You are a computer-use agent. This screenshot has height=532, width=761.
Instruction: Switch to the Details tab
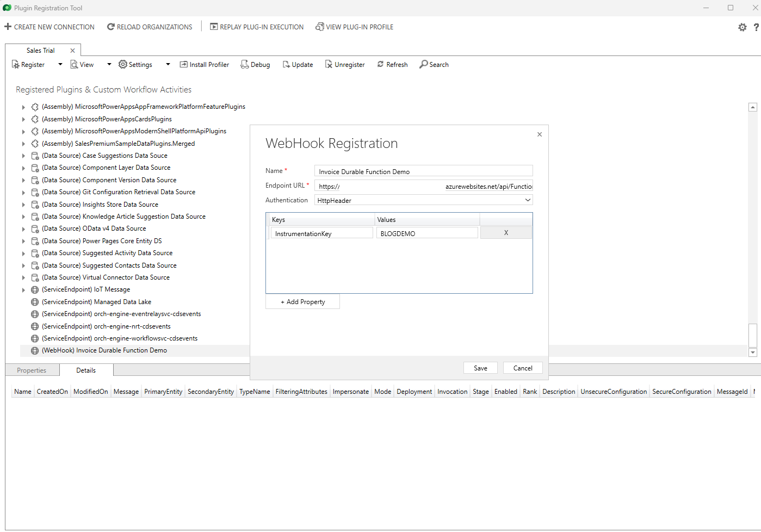(86, 370)
